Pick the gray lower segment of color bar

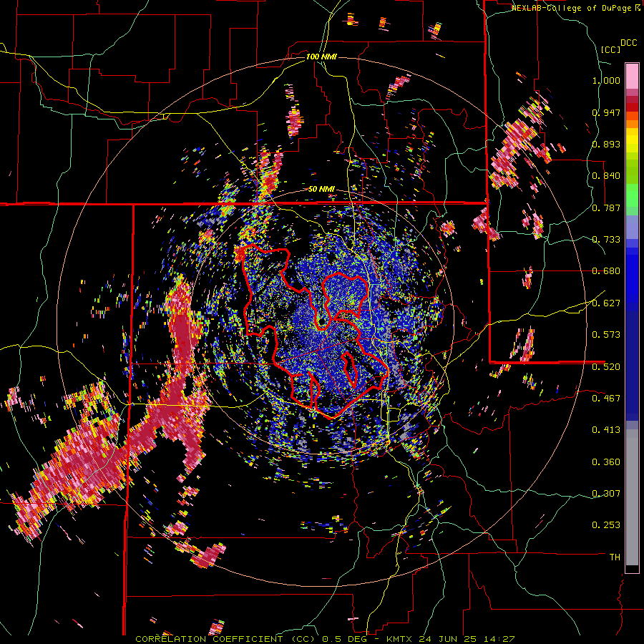tap(632, 497)
